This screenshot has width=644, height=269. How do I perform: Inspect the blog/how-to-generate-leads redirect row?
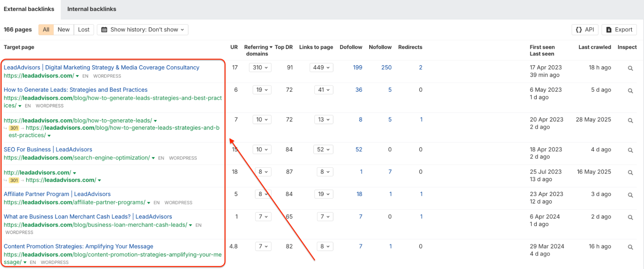point(630,120)
